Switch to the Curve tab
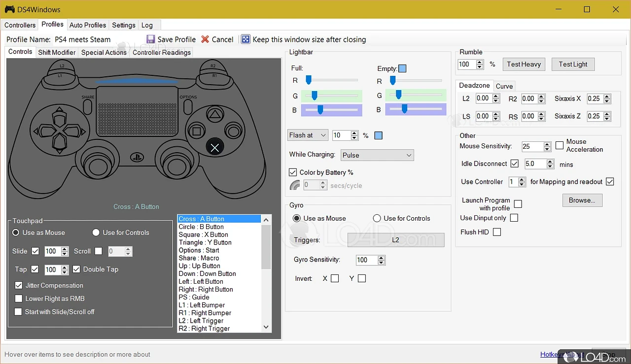The width and height of the screenshot is (631, 364). tap(504, 86)
